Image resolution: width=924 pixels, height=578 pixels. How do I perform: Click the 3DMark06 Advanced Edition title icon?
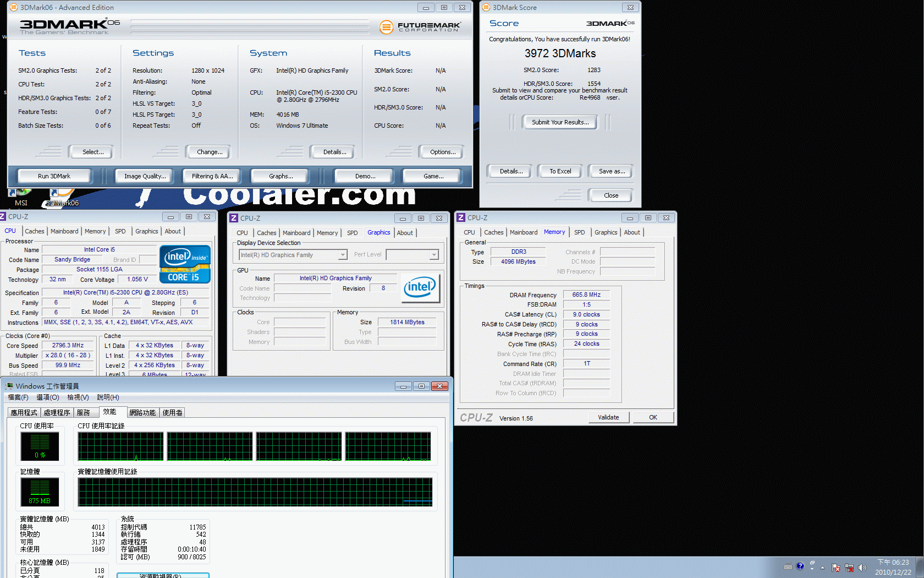point(13,7)
